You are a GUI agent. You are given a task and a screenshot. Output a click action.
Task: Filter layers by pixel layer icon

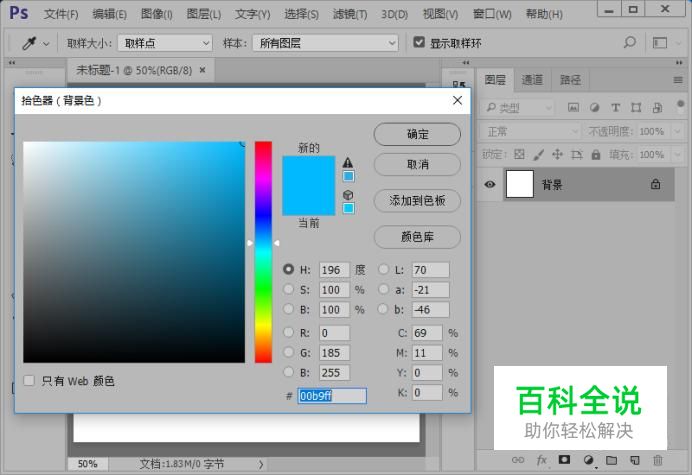tap(573, 107)
